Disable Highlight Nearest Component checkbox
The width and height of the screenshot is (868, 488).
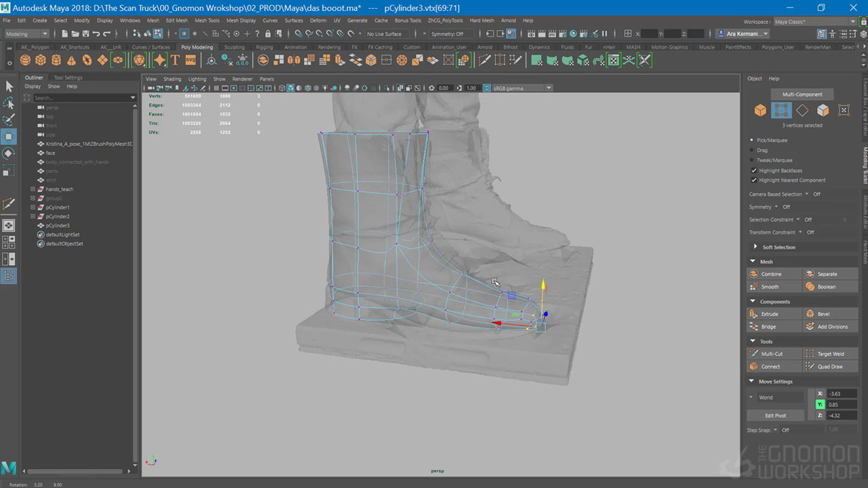(754, 180)
